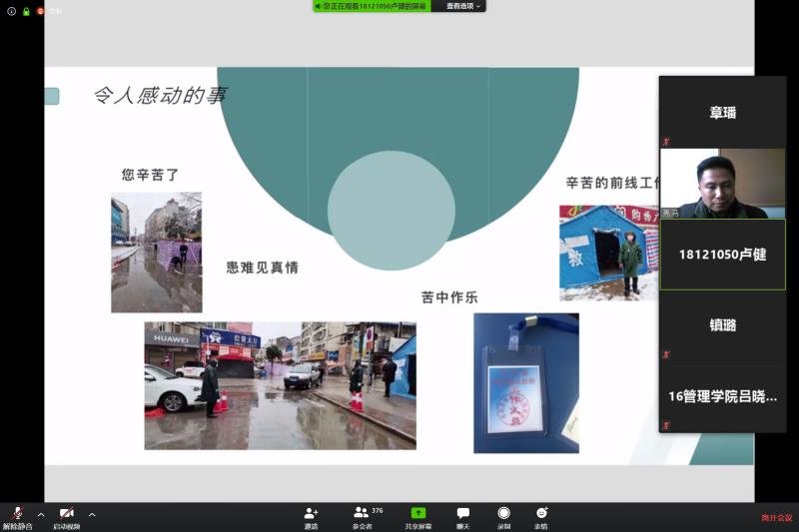Screen dimensions: 799x532
Task: Click the flooded street photo under 您辛苦了
Action: click(x=157, y=252)
